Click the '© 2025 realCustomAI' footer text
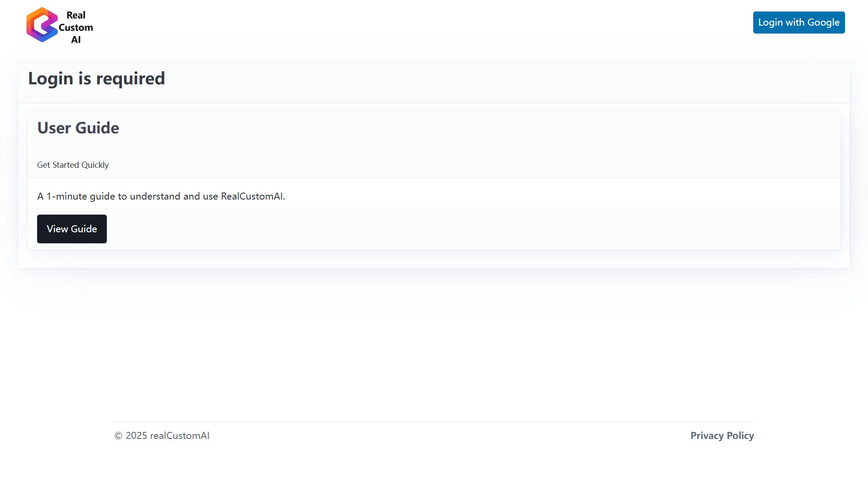The height and width of the screenshot is (499, 868). pos(162,435)
